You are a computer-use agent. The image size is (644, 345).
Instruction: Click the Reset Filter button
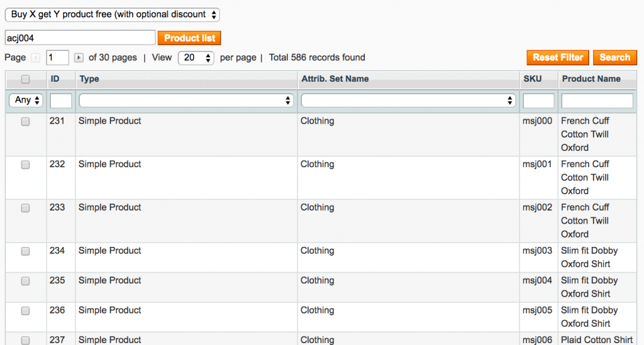pyautogui.click(x=558, y=57)
